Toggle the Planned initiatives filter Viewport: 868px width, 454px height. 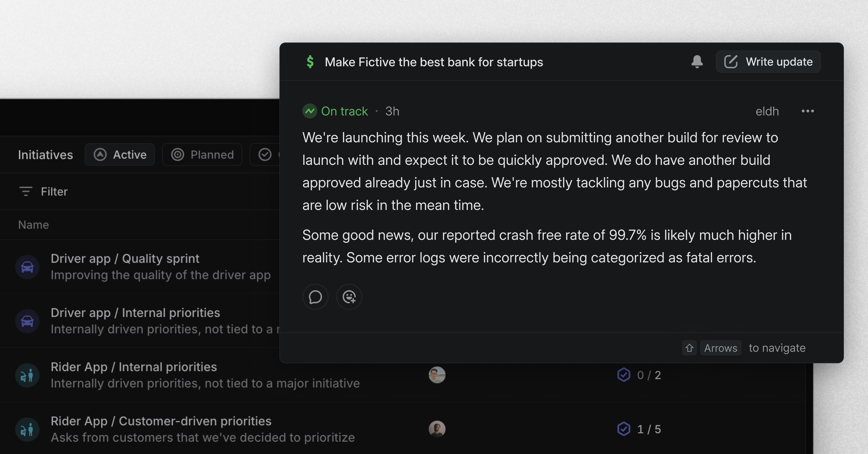tap(202, 154)
